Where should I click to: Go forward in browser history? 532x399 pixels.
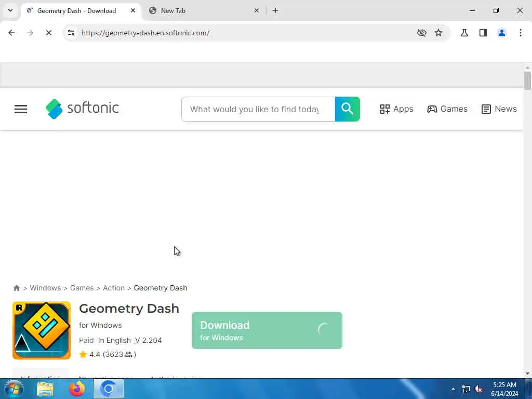coord(30,33)
